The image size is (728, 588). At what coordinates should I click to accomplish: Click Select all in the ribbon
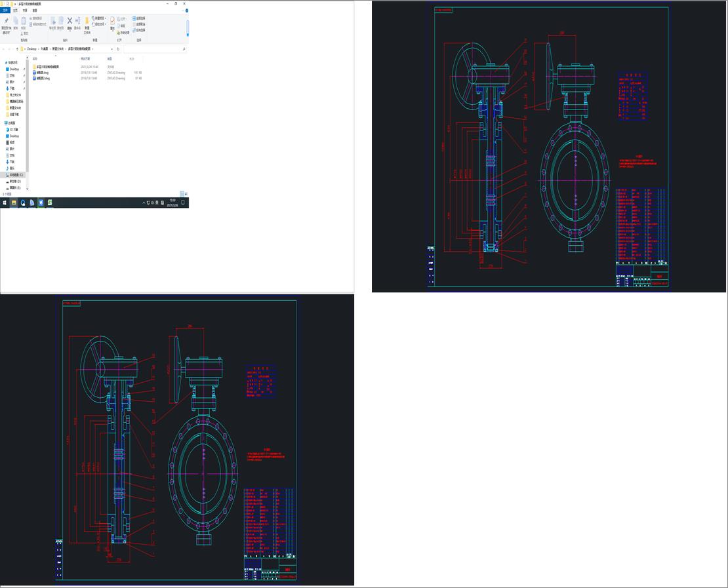[139, 18]
